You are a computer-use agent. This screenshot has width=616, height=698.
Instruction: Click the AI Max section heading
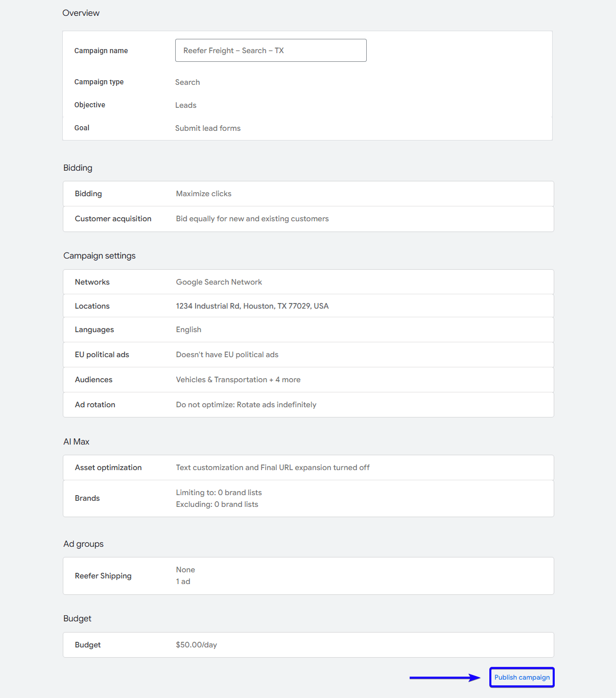click(x=76, y=441)
